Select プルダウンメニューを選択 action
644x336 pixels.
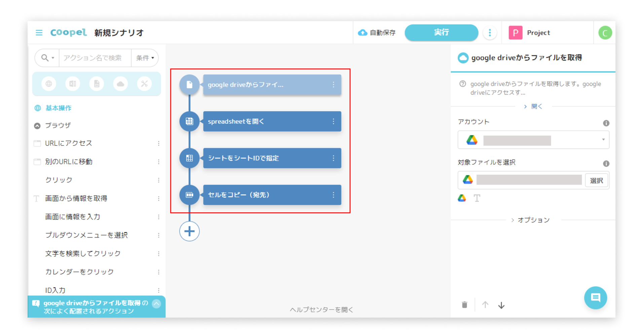click(x=86, y=235)
